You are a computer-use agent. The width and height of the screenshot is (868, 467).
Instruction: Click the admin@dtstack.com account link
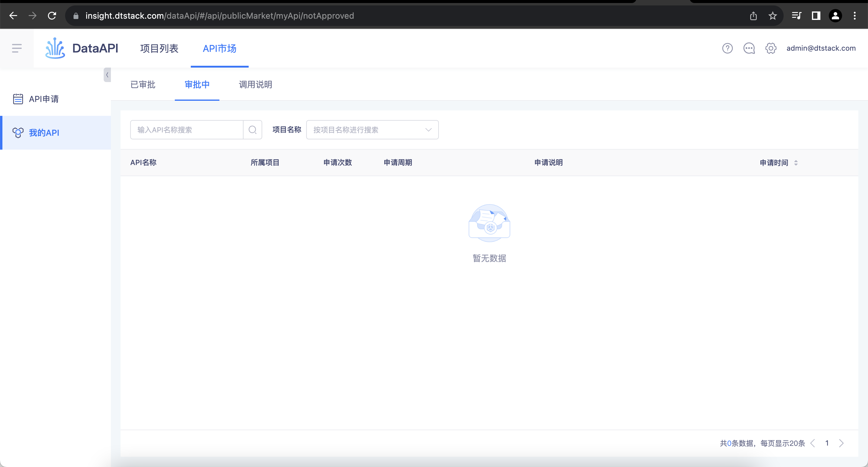pos(821,48)
